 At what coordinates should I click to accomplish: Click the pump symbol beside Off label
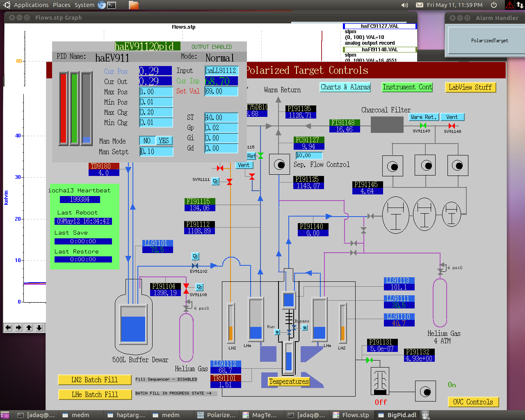(x=425, y=391)
